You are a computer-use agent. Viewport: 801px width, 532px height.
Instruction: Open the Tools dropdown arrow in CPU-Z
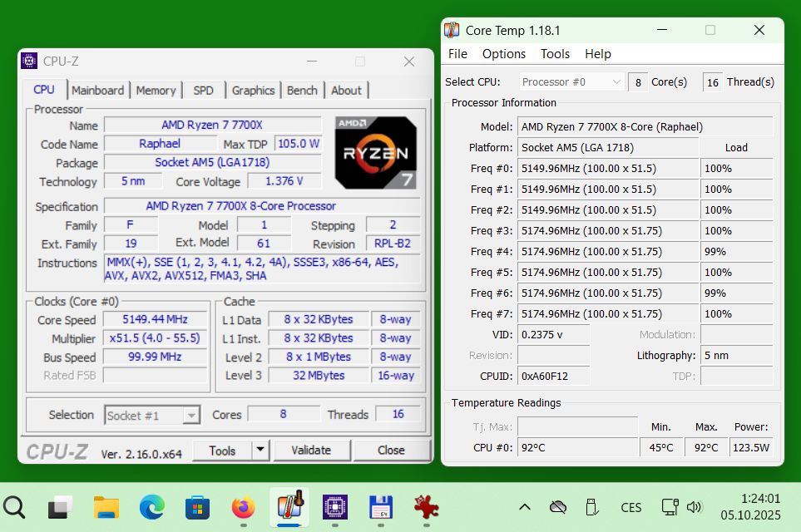260,450
